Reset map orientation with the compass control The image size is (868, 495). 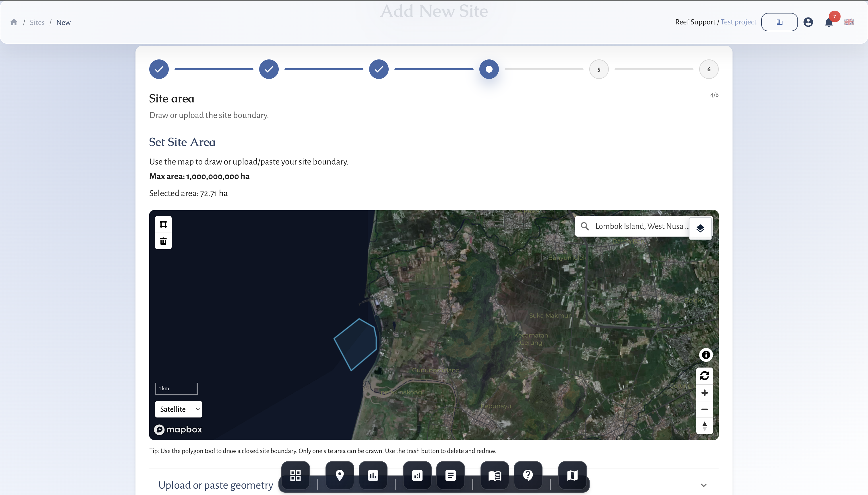[x=705, y=426]
